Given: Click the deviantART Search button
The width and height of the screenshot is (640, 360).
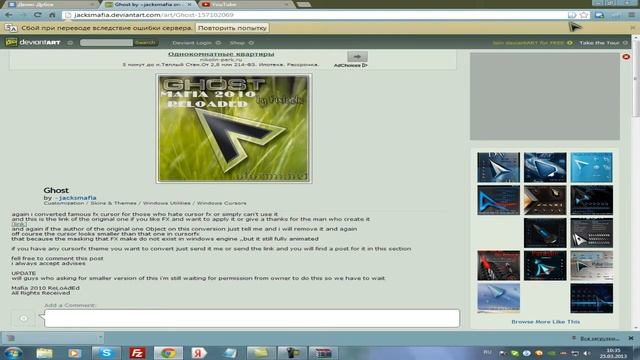Looking at the screenshot, I should point(145,42).
